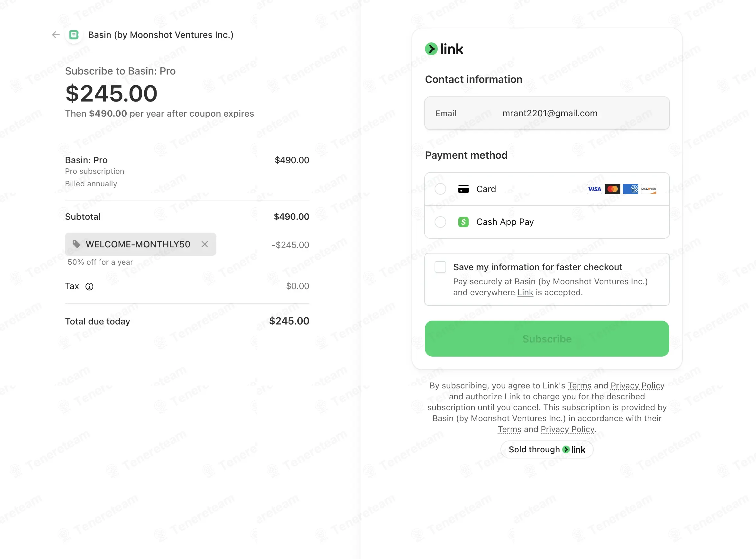
Task: Click the back arrow icon
Action: coord(56,34)
